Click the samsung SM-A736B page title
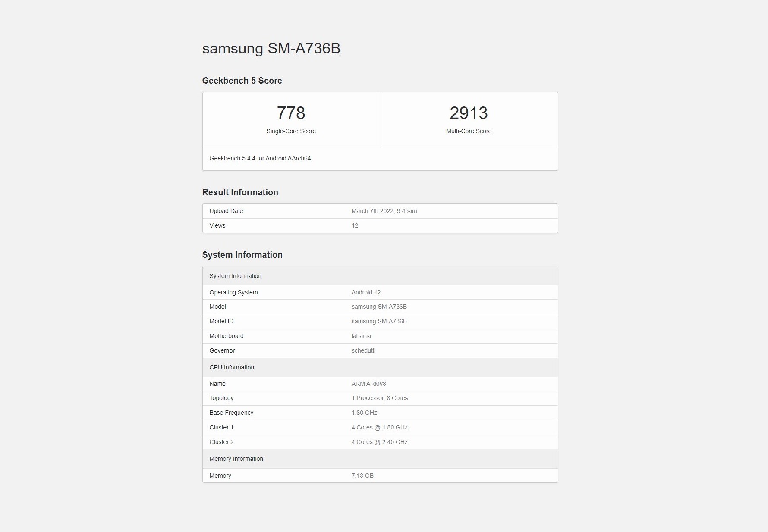 coord(271,48)
